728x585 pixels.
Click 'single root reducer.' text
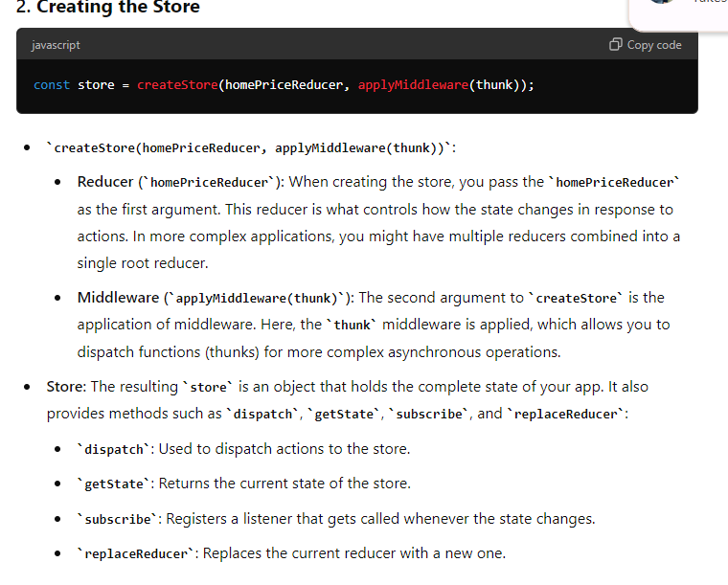point(143,263)
